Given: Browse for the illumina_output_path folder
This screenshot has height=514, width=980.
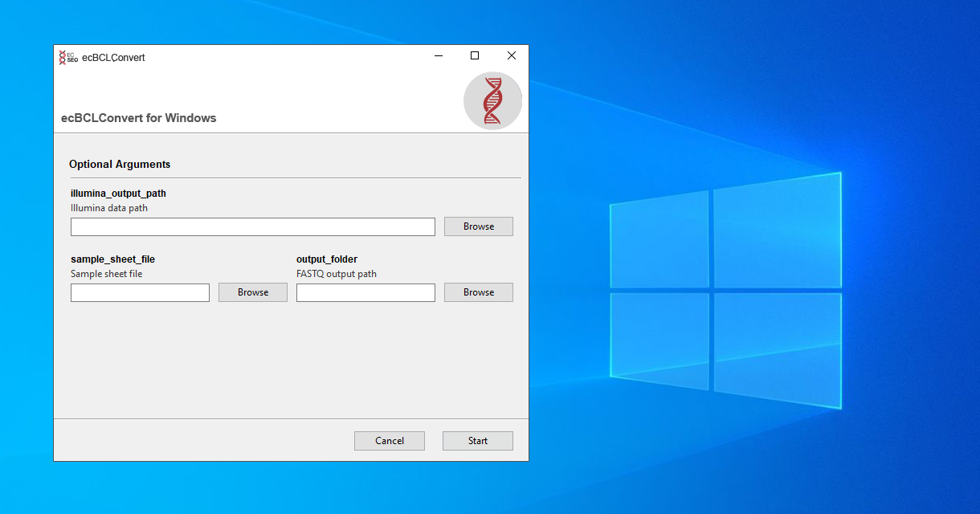Looking at the screenshot, I should (x=479, y=226).
